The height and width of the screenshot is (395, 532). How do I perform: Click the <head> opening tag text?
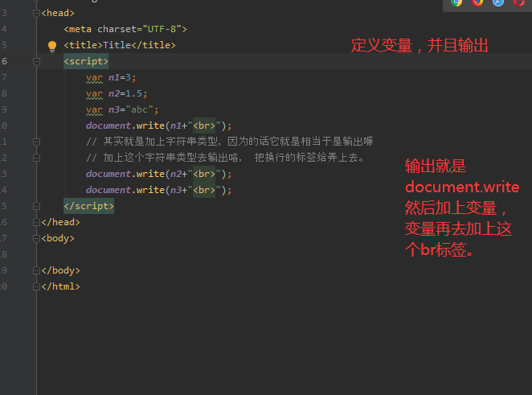pos(58,13)
